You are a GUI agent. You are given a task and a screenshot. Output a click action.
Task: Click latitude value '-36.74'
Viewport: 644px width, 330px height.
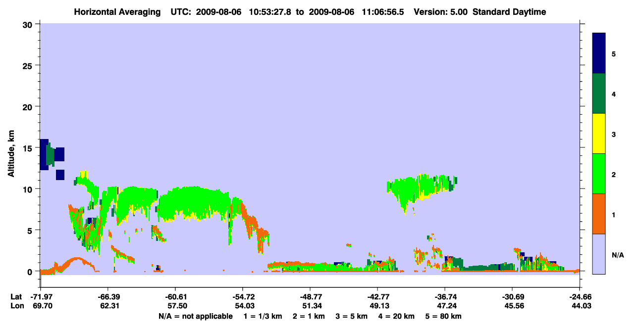coord(445,297)
